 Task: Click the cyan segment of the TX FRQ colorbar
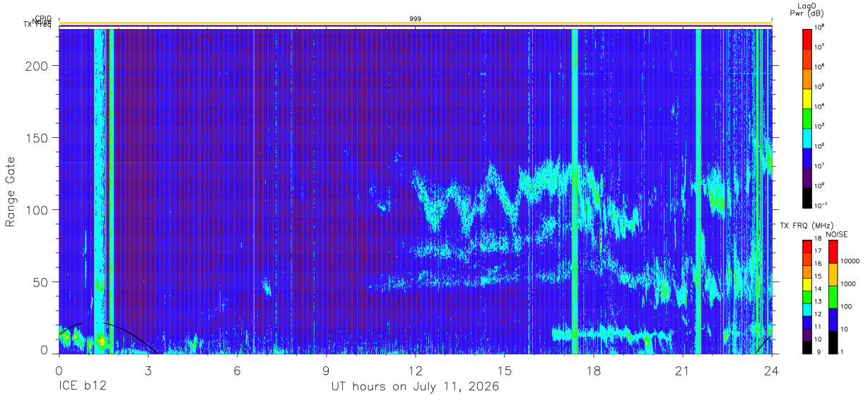[x=807, y=309]
